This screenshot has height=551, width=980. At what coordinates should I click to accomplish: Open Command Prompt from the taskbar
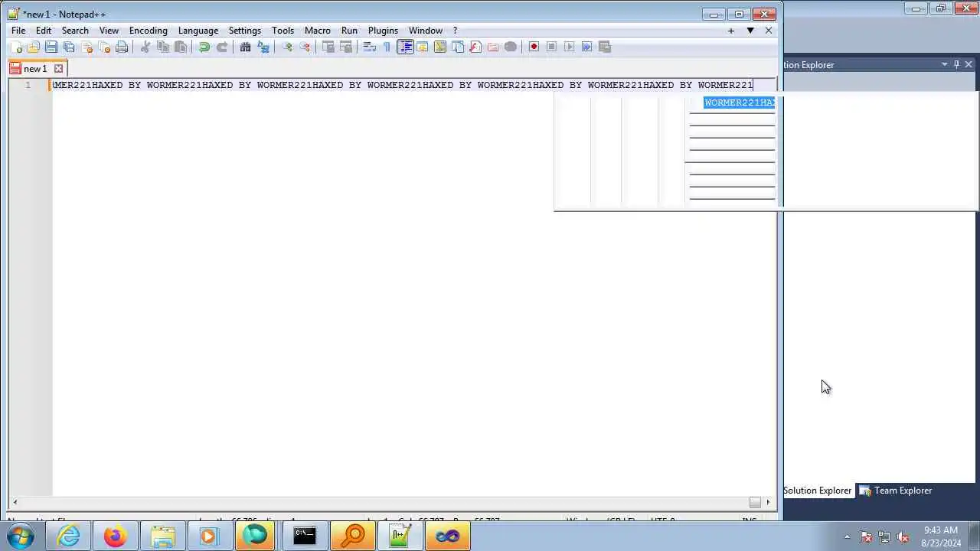(305, 536)
